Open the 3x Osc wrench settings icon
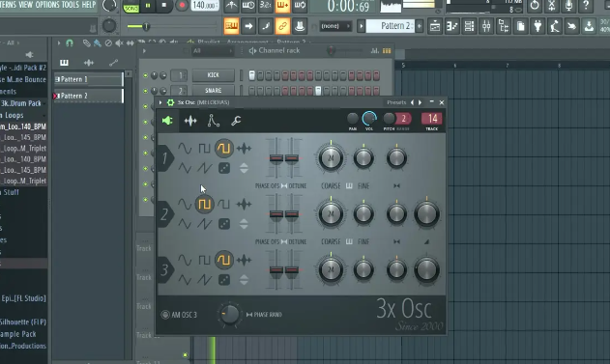Image resolution: width=610 pixels, height=364 pixels. pos(236,121)
